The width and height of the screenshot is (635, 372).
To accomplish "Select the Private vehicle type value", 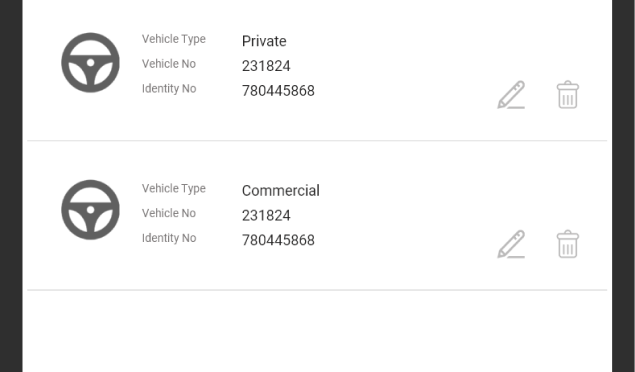I will pyautogui.click(x=264, y=41).
